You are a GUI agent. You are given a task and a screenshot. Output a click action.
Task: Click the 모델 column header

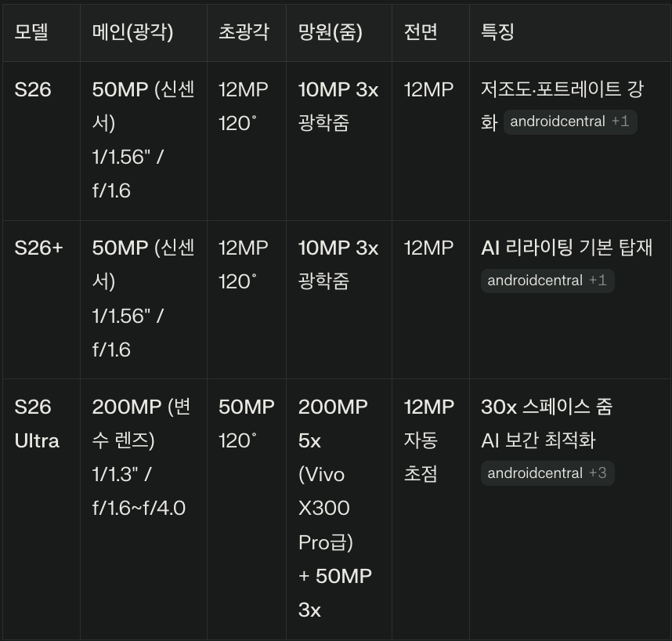point(31,32)
